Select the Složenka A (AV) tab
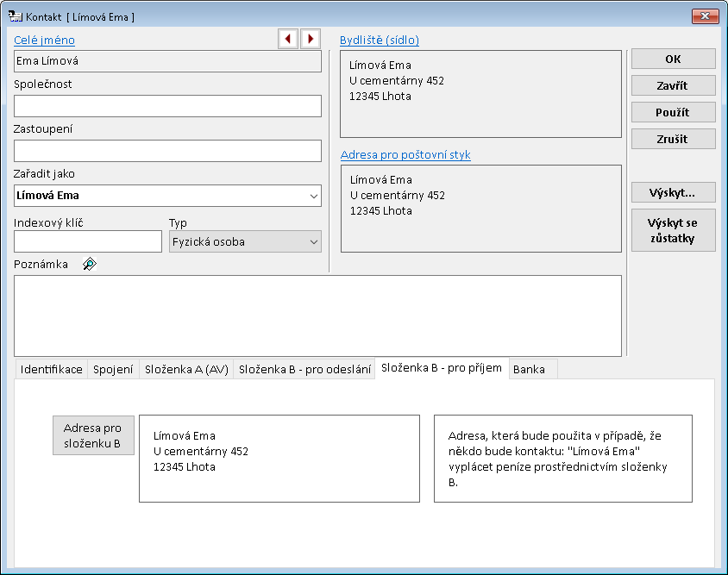 point(186,369)
